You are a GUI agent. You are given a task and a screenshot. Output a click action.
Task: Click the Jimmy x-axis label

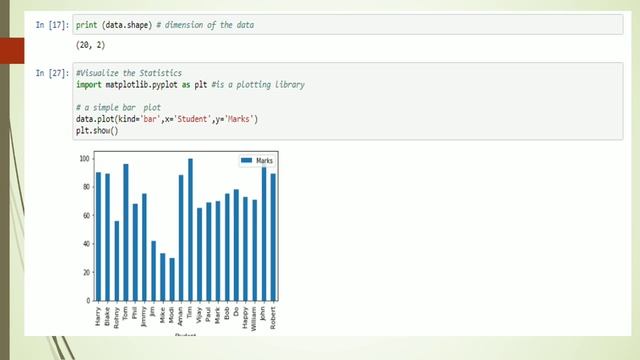[x=144, y=317]
